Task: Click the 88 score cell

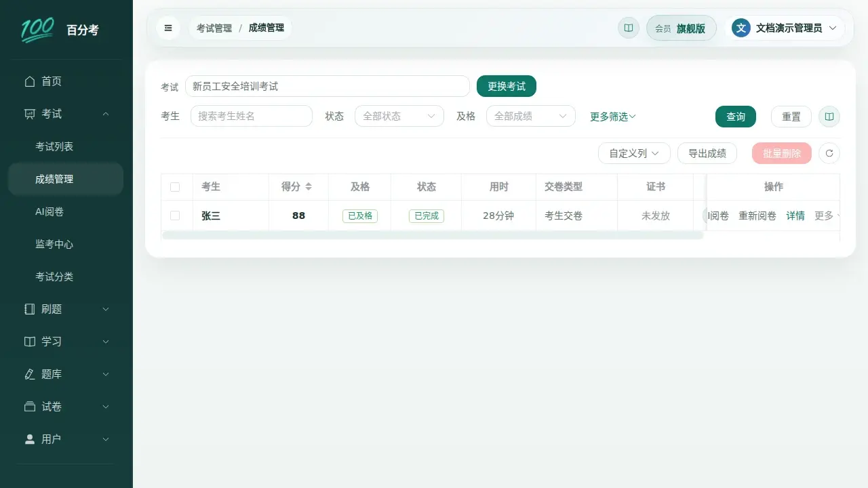Action: pos(298,216)
